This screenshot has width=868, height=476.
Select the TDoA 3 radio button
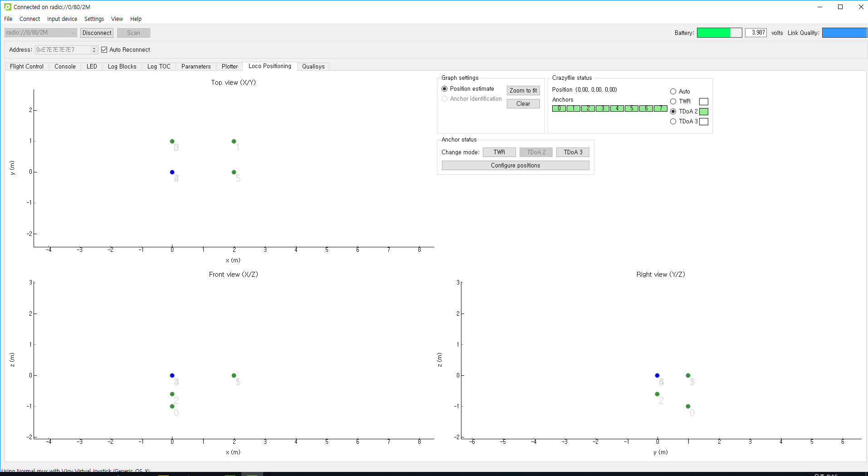pos(673,122)
